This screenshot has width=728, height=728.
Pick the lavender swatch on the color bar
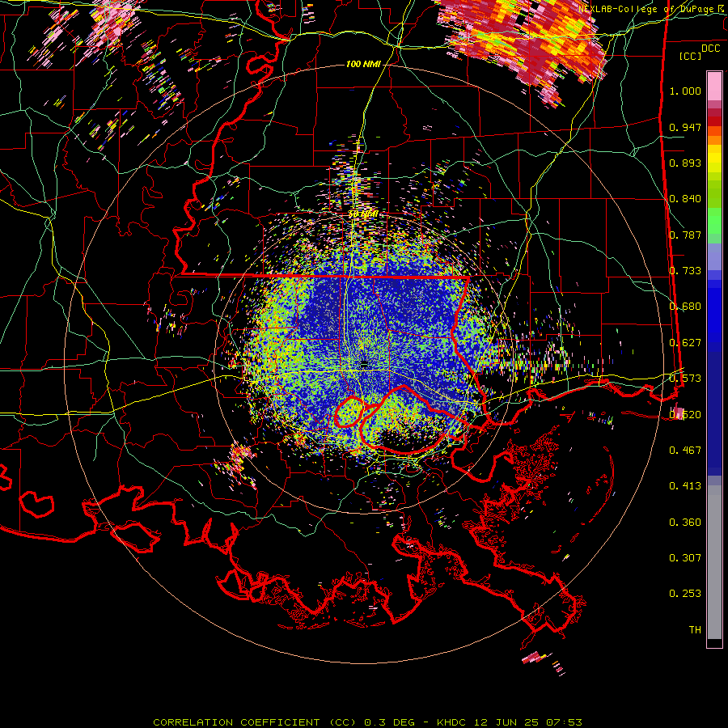[714, 256]
